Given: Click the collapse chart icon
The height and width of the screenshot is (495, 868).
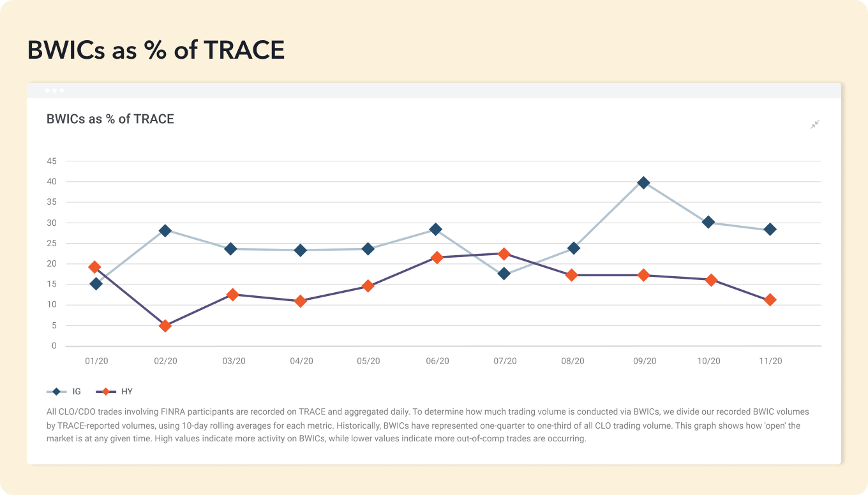Looking at the screenshot, I should [815, 124].
